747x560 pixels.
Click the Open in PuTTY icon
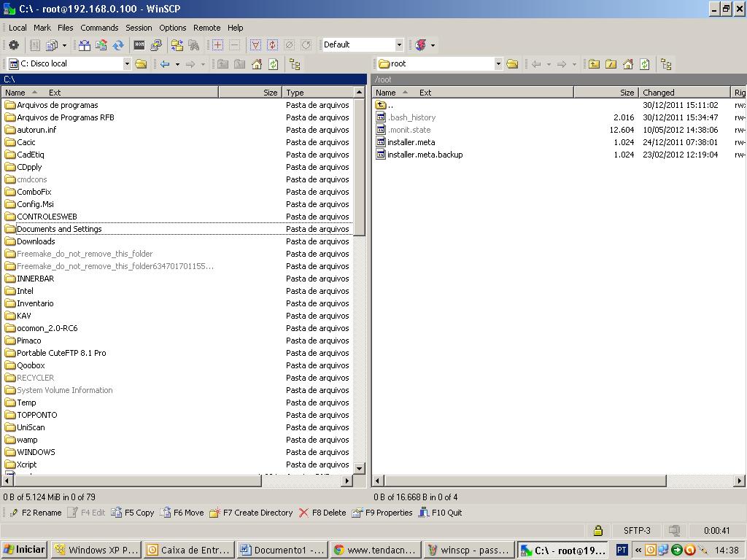coord(156,45)
